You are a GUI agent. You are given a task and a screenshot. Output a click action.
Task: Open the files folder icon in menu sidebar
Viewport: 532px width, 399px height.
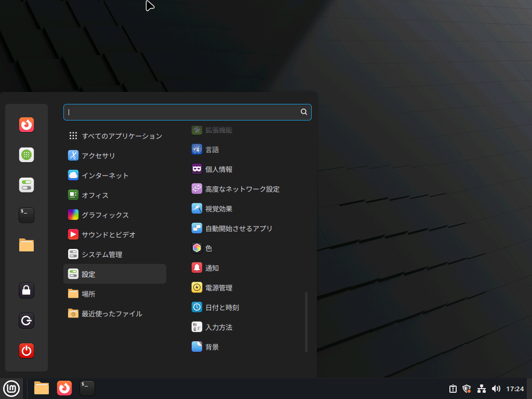(26, 245)
